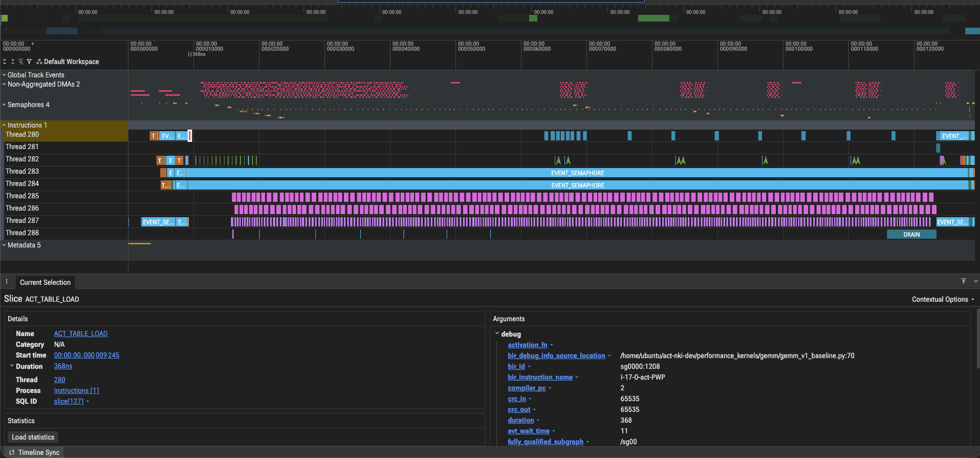Select the Thread 288 track row

point(64,233)
